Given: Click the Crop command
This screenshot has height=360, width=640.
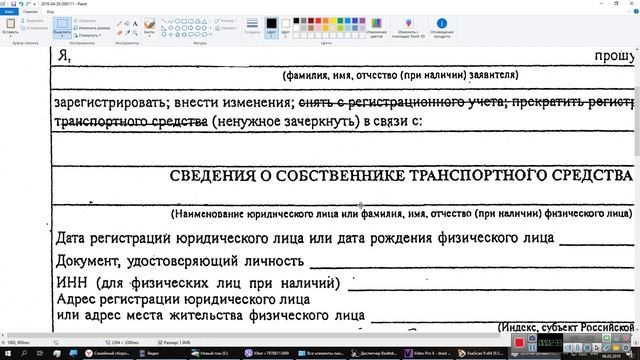Looking at the screenshot, I should pyautogui.click(x=85, y=20).
